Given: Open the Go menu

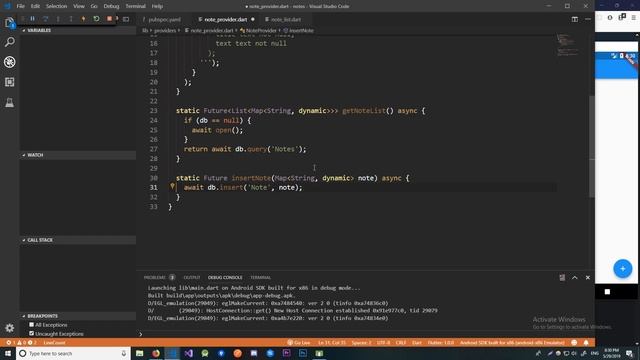Looking at the screenshot, I should pyautogui.click(x=94, y=6).
